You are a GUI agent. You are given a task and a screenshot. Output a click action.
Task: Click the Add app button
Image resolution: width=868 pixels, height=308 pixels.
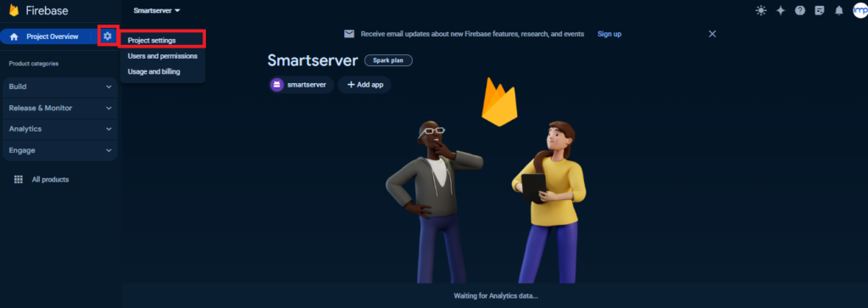[364, 85]
